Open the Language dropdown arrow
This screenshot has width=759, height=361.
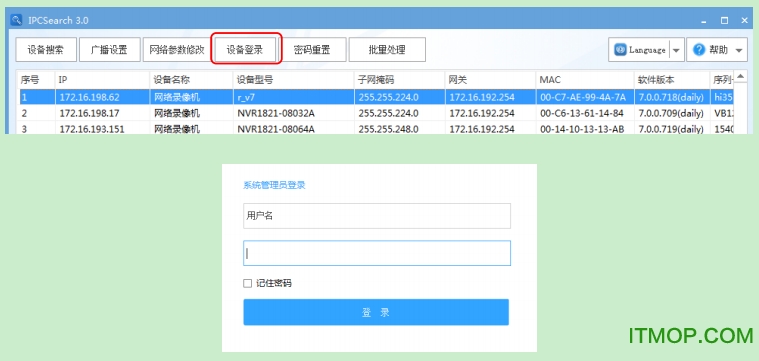[676, 50]
